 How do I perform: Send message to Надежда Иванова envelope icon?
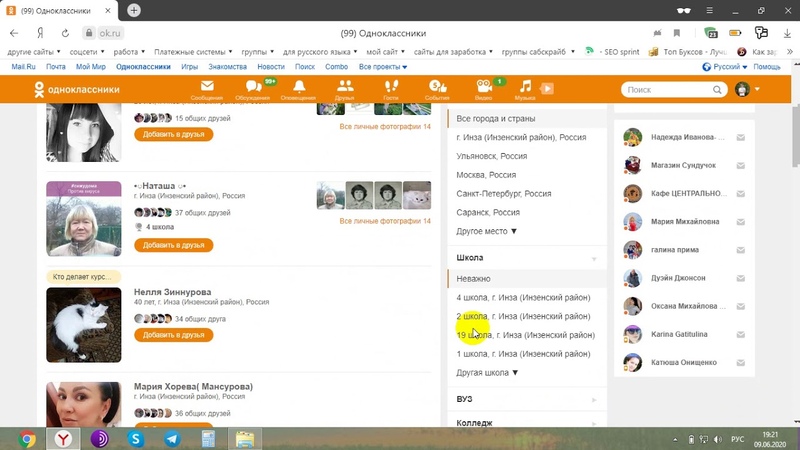click(741, 137)
